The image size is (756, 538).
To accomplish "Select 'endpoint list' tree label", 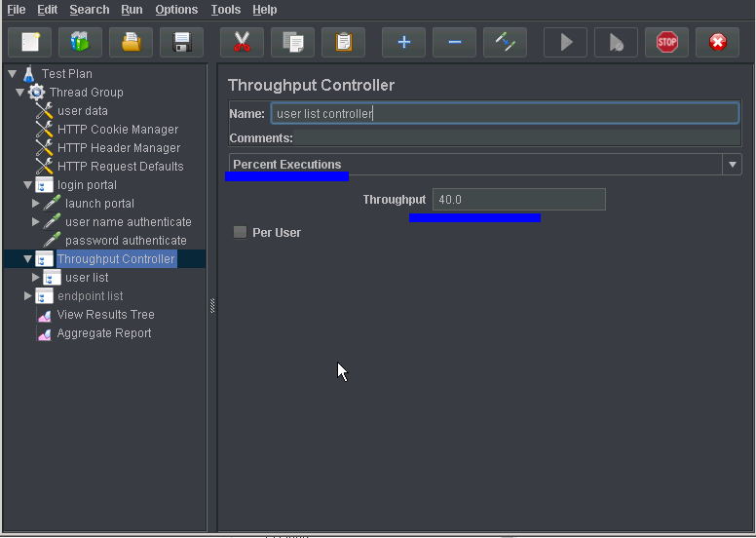I will click(x=91, y=295).
